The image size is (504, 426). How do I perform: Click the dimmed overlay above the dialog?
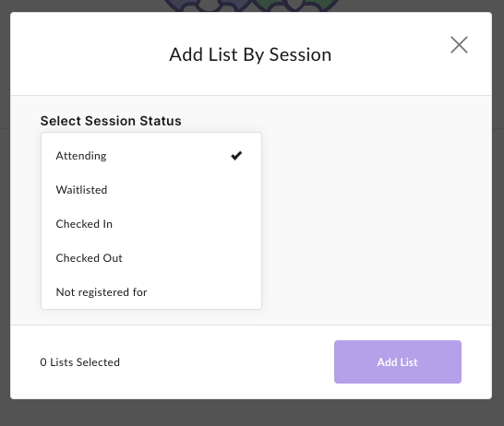click(x=80, y=6)
